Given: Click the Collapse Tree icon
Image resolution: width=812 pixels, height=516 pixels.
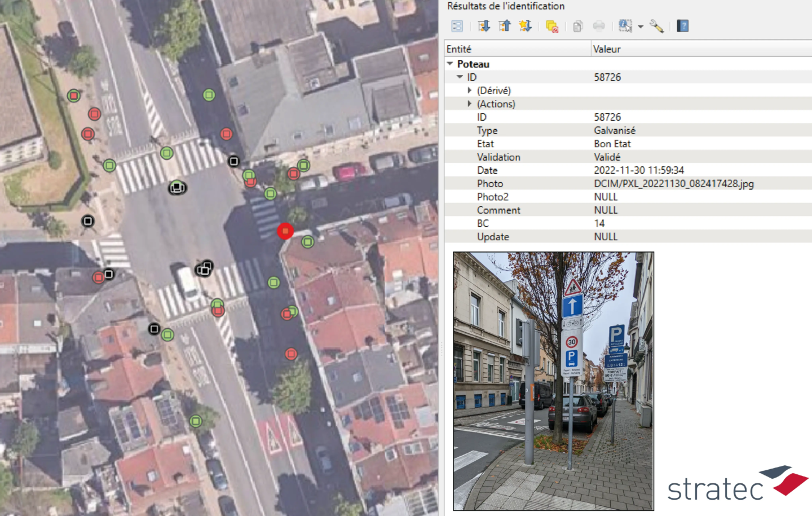Looking at the screenshot, I should pyautogui.click(x=504, y=26).
